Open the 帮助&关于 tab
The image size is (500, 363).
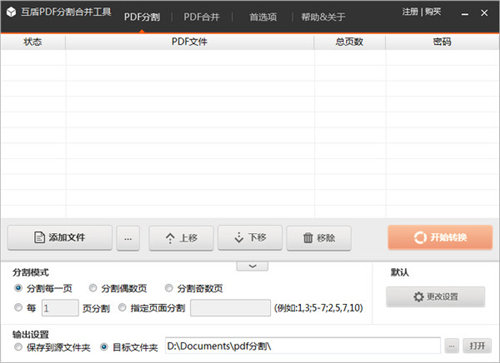(x=323, y=17)
